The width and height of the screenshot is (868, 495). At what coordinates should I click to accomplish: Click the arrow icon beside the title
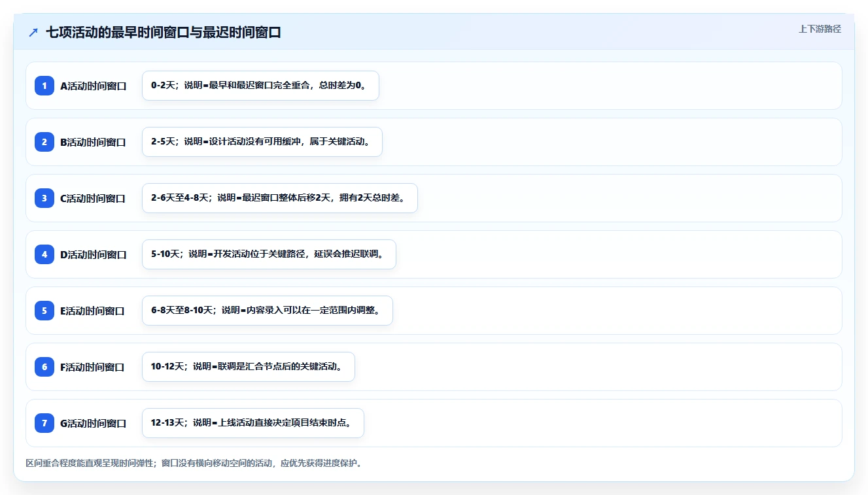[33, 33]
